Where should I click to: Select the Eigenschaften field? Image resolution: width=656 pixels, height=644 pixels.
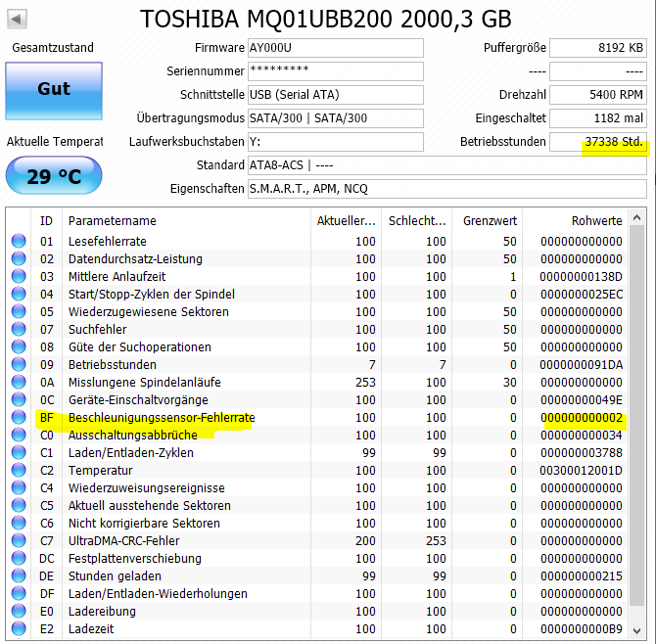447,189
